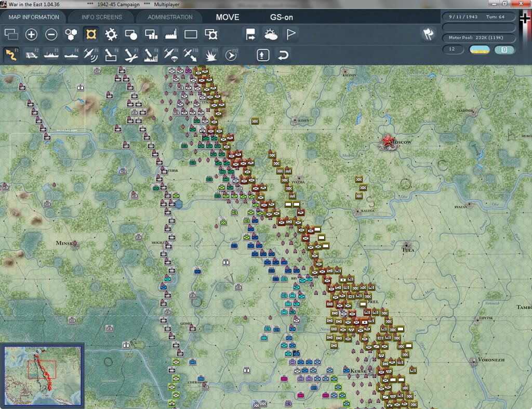Select the F5 air recon mode
Screen dimensions: 532x409
coord(91,55)
